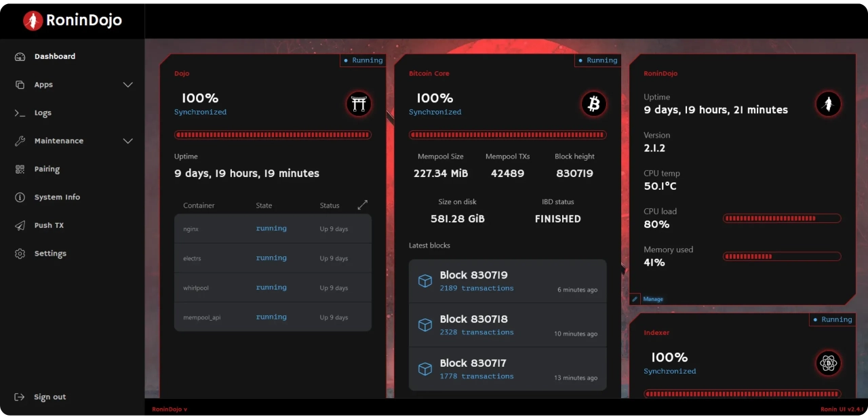Click the Push TX paper plane icon
Viewport: 868px width, 419px height.
[x=20, y=225]
